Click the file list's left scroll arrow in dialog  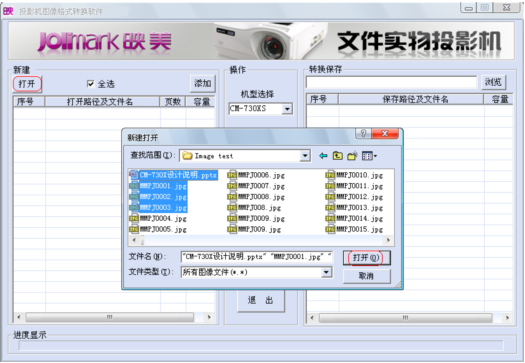tap(134, 240)
